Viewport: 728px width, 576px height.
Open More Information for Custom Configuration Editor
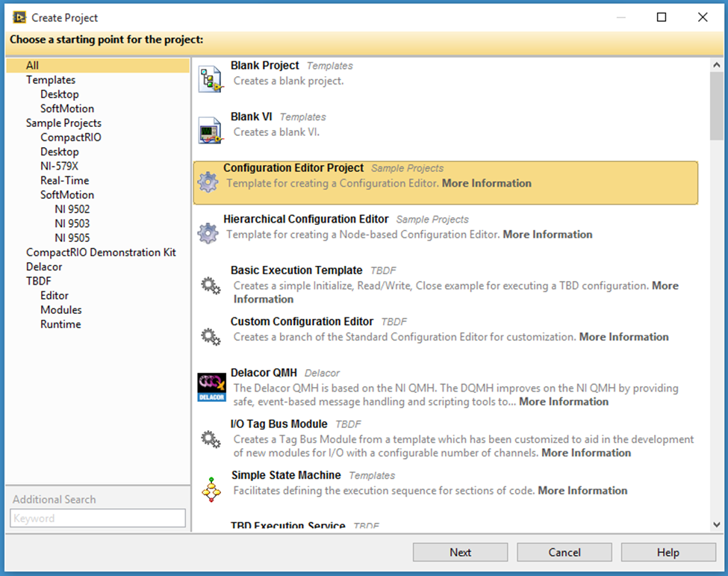click(x=623, y=337)
